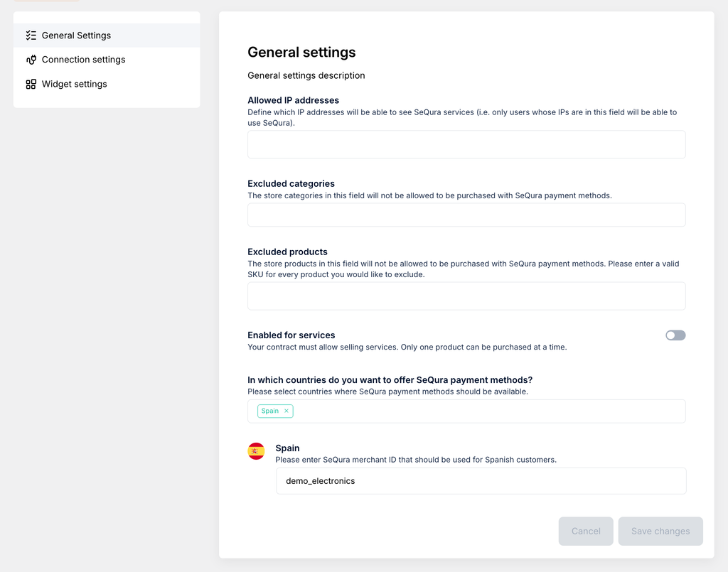Viewport: 728px width, 572px height.
Task: Switch to Connection settings section
Action: 83,60
